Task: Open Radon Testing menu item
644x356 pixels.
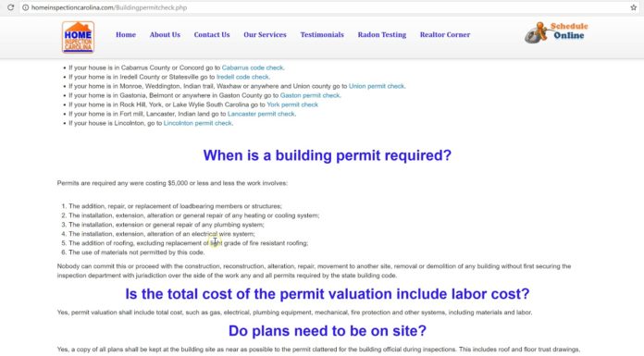Action: 381,35
